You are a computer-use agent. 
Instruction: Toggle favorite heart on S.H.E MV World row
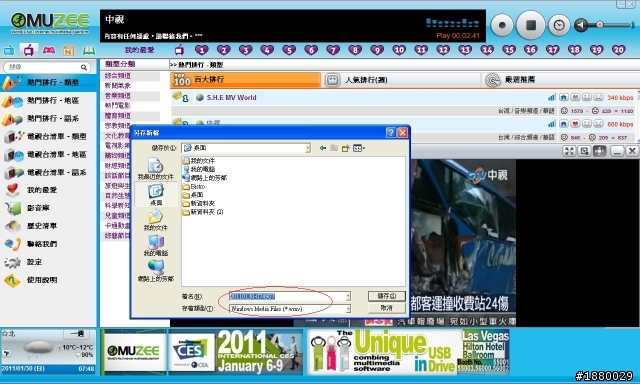(575, 98)
